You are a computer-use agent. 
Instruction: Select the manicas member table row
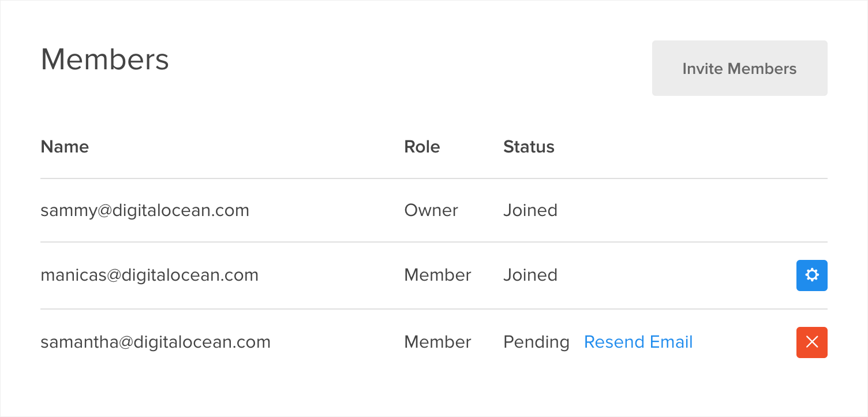[x=434, y=275]
